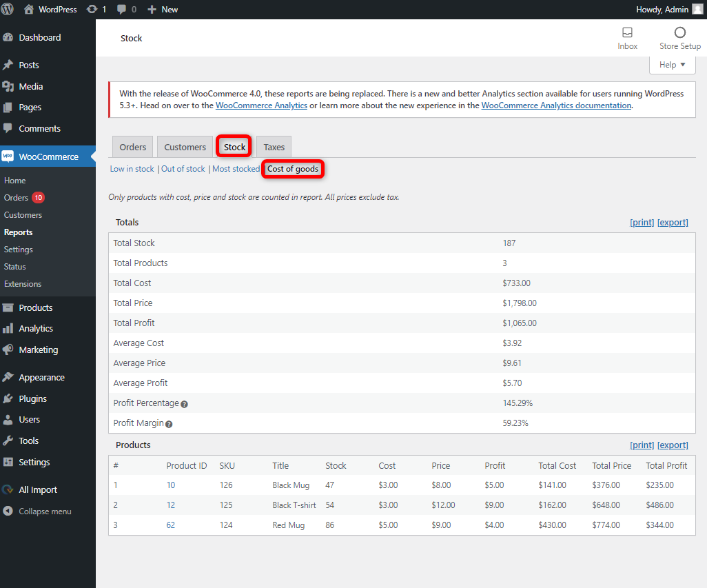Image resolution: width=707 pixels, height=588 pixels.
Task: Open product ID 12 link
Action: tap(170, 505)
